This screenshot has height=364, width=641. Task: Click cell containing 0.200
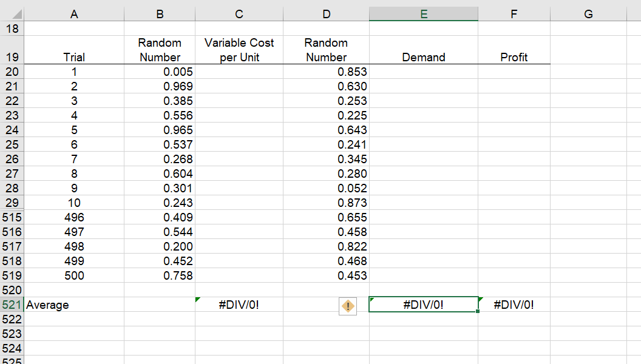pos(160,246)
